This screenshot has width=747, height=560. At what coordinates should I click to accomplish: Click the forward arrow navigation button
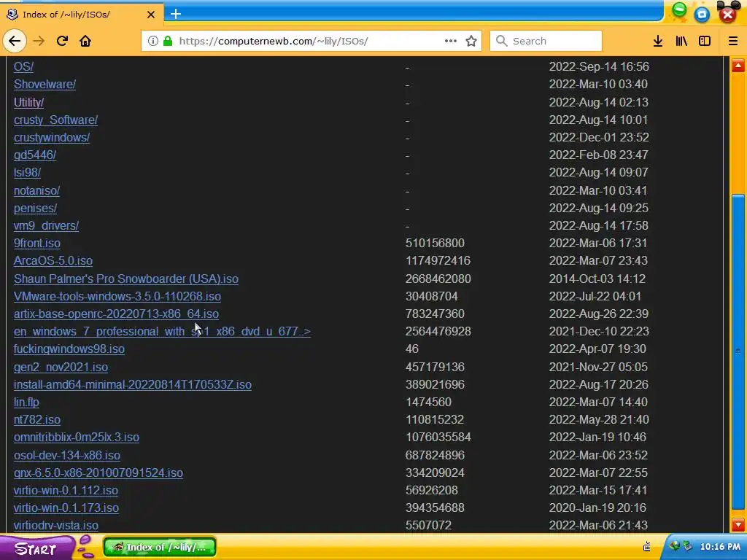[39, 41]
